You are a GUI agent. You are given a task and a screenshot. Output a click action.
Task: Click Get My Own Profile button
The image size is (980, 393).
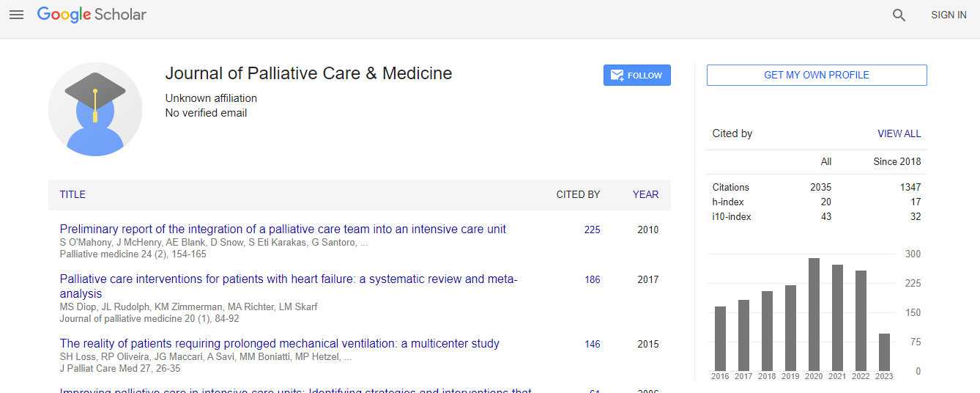click(x=816, y=75)
